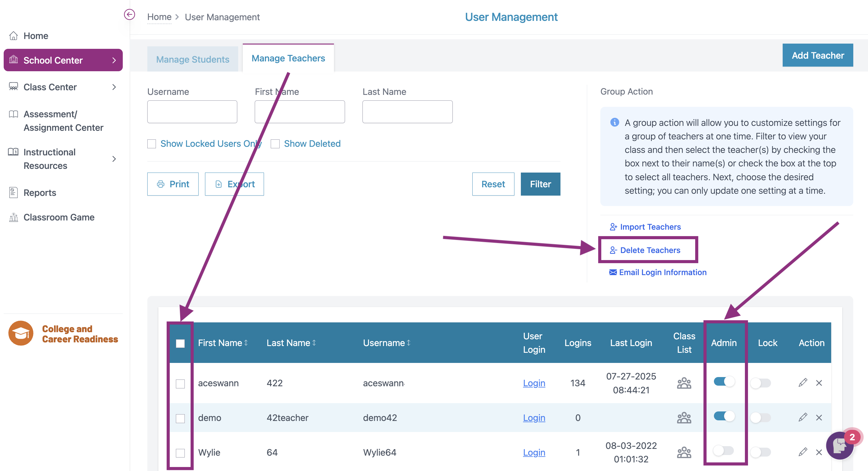Image resolution: width=868 pixels, height=471 pixels.
Task: Toggle Lock switch for aceswann
Action: pyautogui.click(x=761, y=383)
